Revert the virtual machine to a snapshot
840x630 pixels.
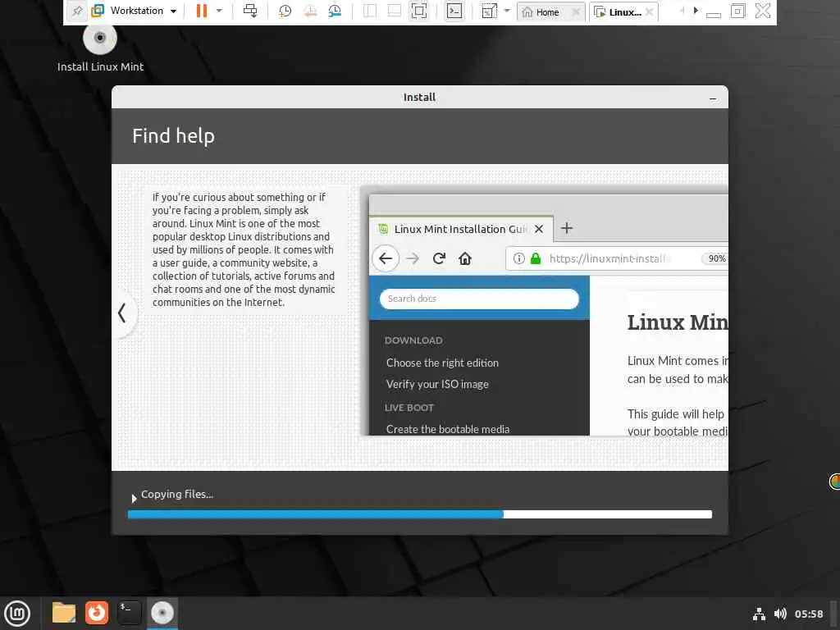pyautogui.click(x=309, y=11)
